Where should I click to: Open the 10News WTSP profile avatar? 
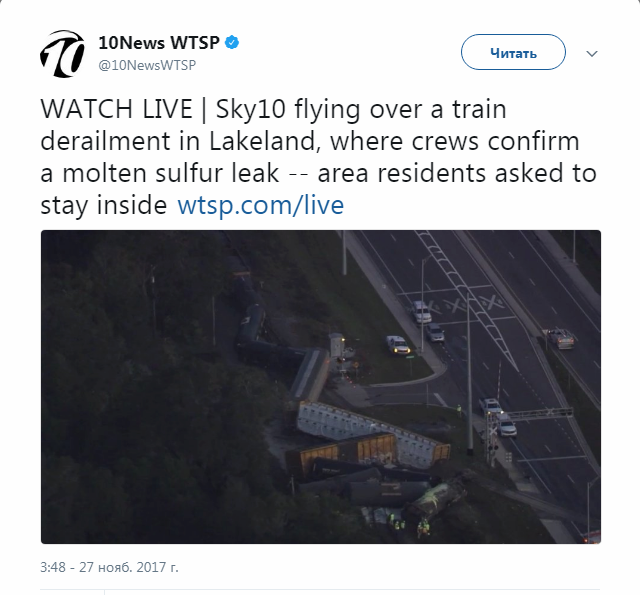tap(62, 54)
